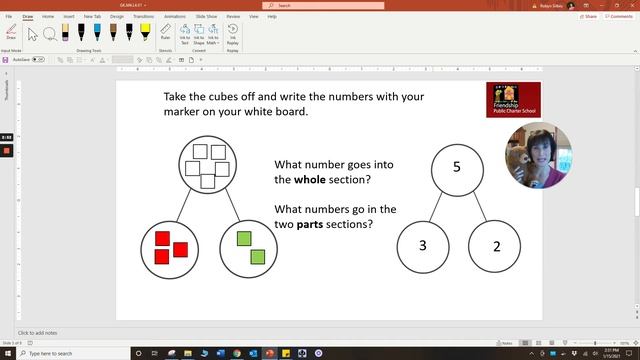Open the Windows Start menu
This screenshot has height=360, width=640.
click(x=8, y=353)
